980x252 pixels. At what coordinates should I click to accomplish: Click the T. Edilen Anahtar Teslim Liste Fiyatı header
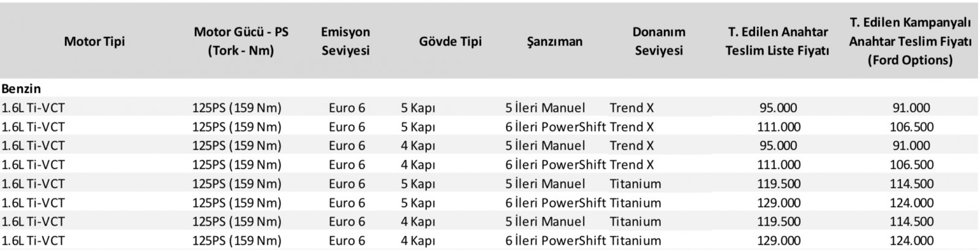tap(777, 41)
